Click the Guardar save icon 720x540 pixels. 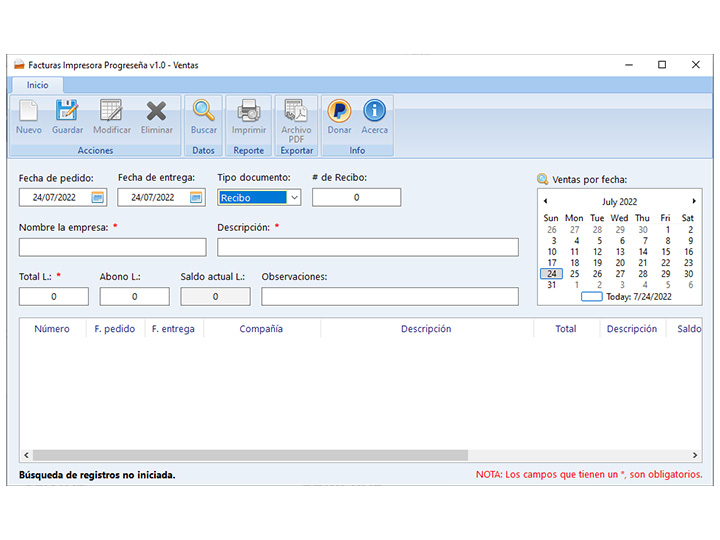67,112
